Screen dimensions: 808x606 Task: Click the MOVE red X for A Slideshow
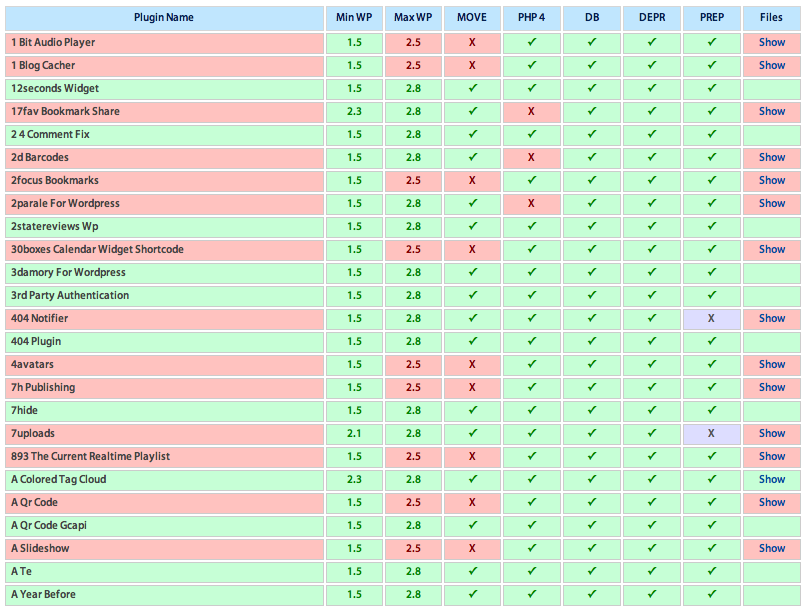pyautogui.click(x=472, y=548)
